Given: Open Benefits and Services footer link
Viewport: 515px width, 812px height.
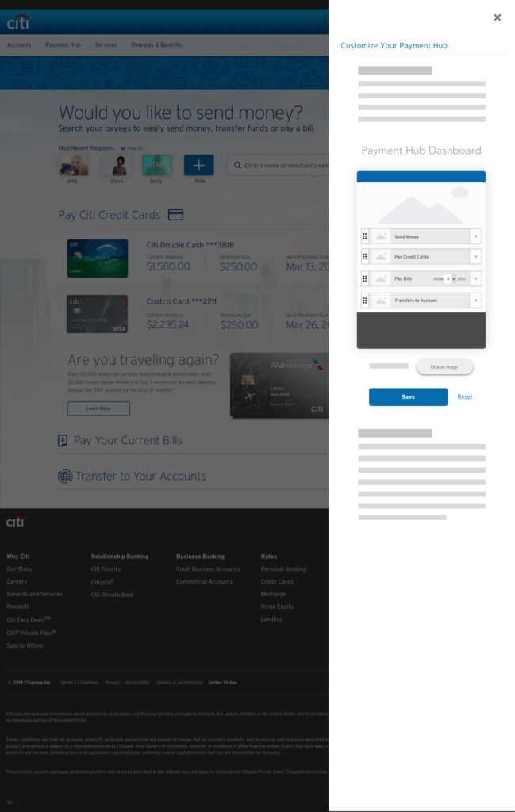Looking at the screenshot, I should coord(34,594).
